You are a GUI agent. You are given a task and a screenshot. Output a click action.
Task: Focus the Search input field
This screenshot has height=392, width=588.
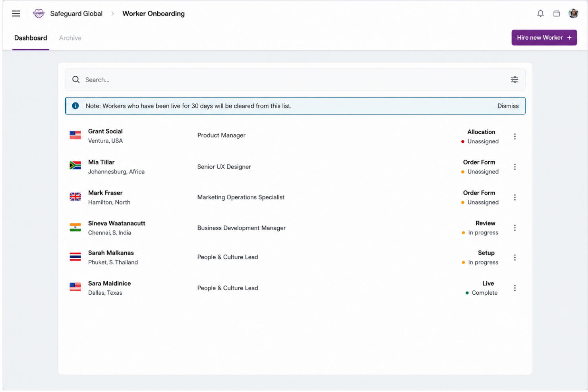tap(295, 79)
